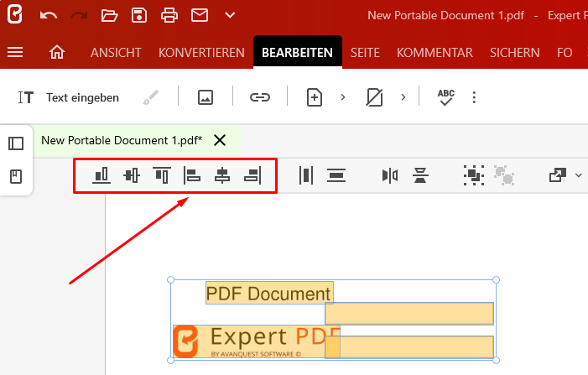Click the format painter brush icon
The image size is (588, 375).
click(151, 97)
